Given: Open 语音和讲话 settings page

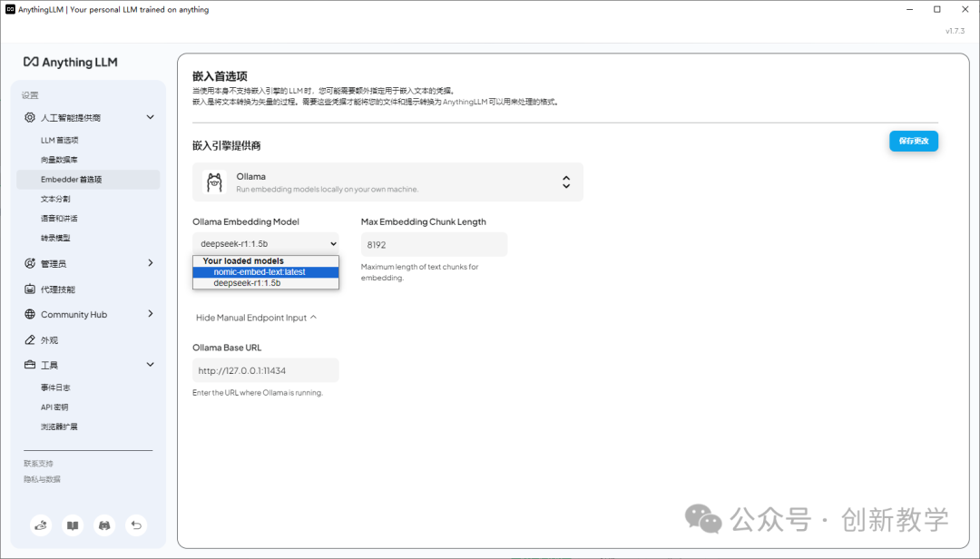Looking at the screenshot, I should pos(59,218).
